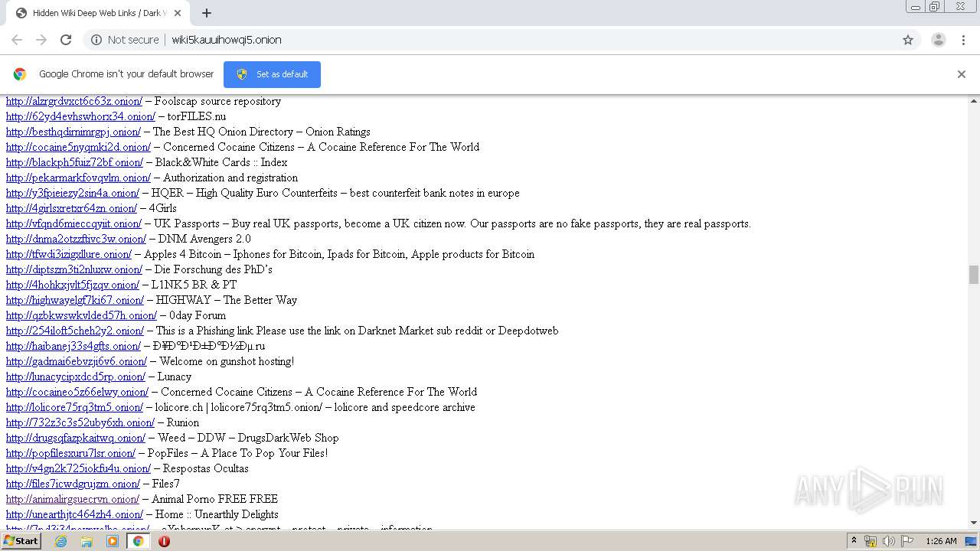Screen dimensions: 980x551
Task: Select the text 'PopFiles – A Place To Pop Your Files!'
Action: tap(237, 453)
